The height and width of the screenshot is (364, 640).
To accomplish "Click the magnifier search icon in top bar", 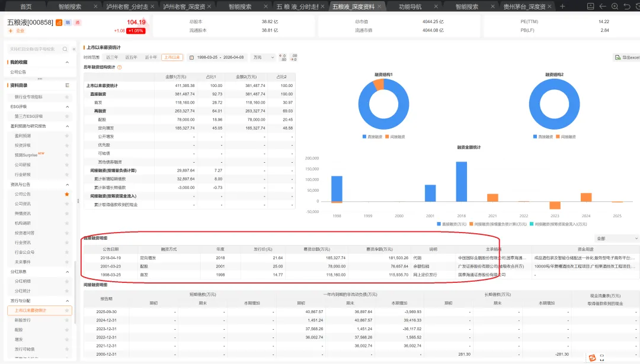I will [x=615, y=6].
